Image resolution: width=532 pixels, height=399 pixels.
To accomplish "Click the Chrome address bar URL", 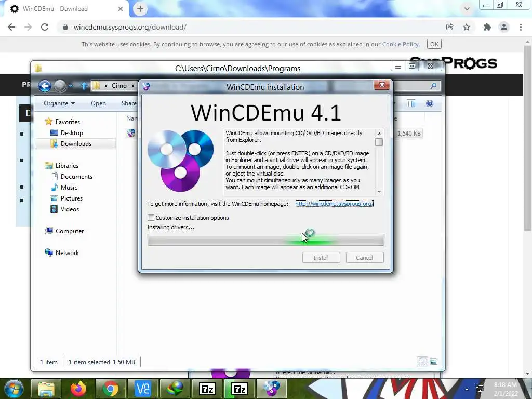I will [130, 27].
